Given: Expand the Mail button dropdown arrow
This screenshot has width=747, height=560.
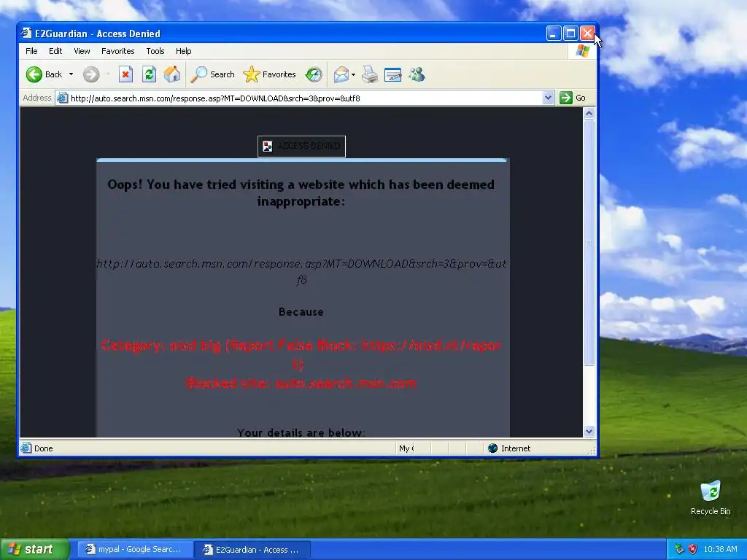Looking at the screenshot, I should click(353, 74).
